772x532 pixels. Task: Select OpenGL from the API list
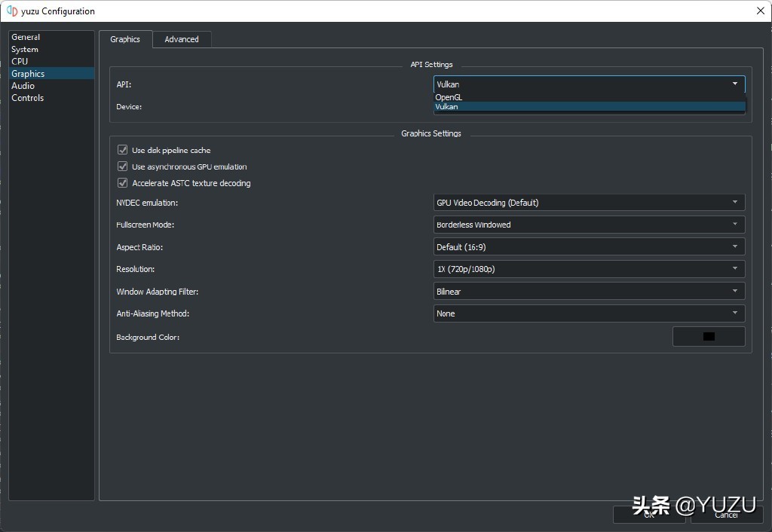click(449, 97)
